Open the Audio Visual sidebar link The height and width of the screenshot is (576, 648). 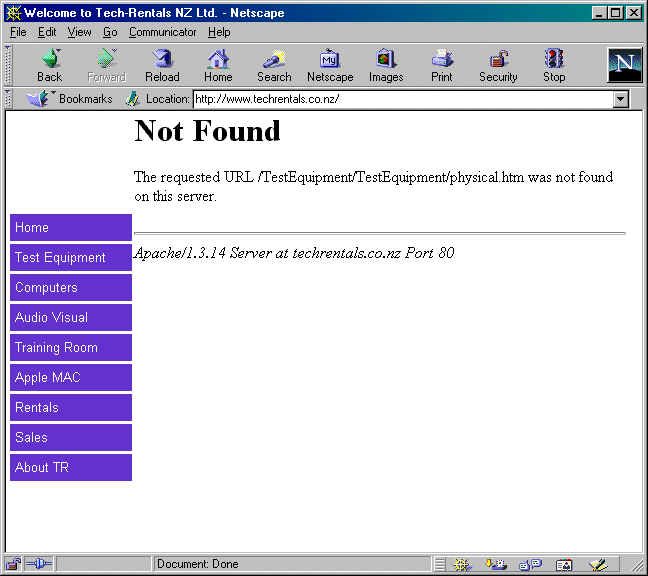tap(70, 318)
